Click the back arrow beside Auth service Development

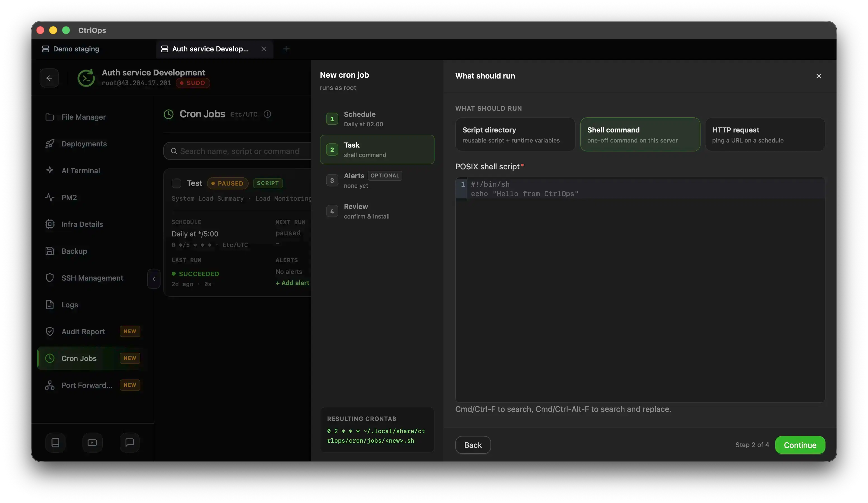tap(49, 78)
